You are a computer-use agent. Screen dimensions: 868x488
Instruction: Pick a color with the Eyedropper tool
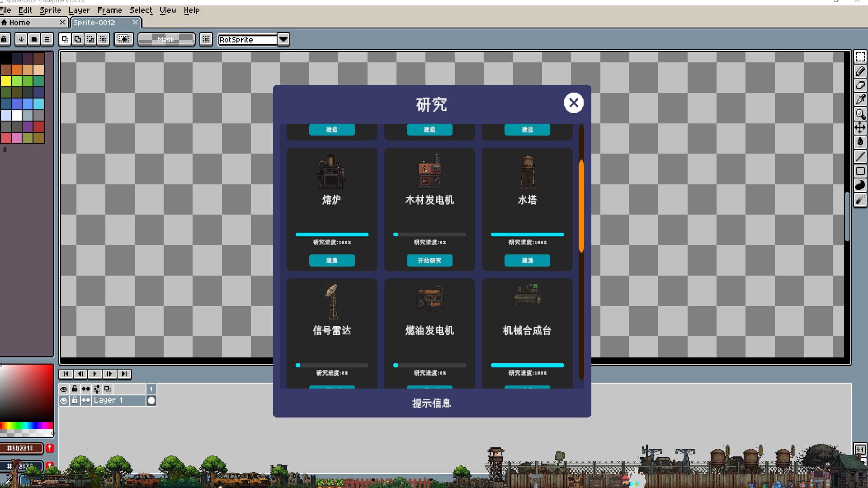click(860, 99)
